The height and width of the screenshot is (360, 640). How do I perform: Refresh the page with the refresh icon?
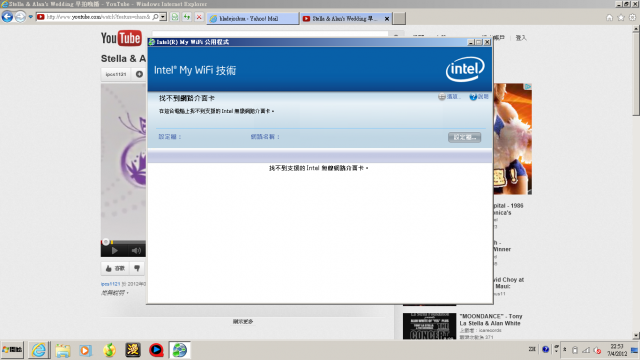(x=187, y=17)
